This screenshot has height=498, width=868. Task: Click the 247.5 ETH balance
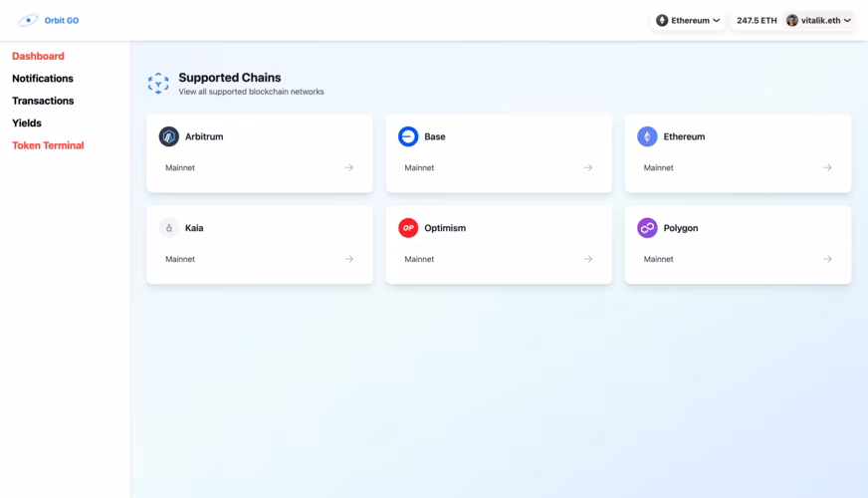tap(757, 21)
